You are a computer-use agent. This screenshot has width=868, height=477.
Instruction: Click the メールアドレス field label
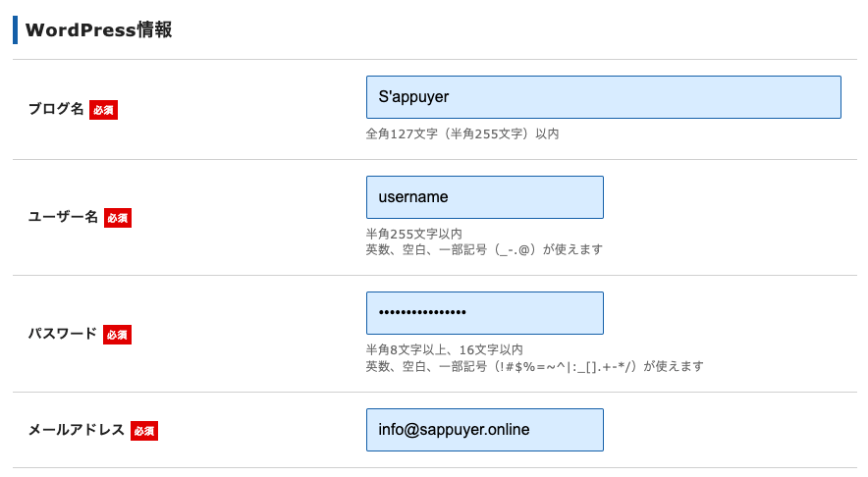(77, 430)
